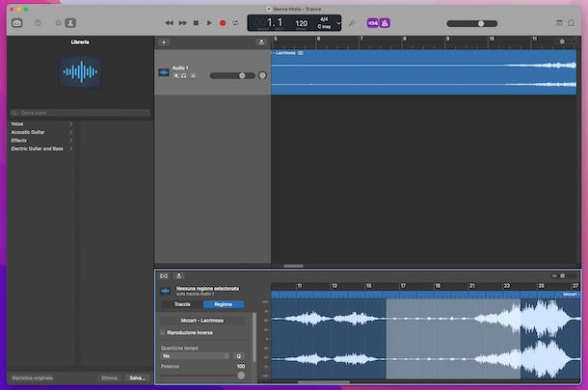Screen dimensions: 588x390
Task: Click the Salva... button
Action: pos(137,378)
